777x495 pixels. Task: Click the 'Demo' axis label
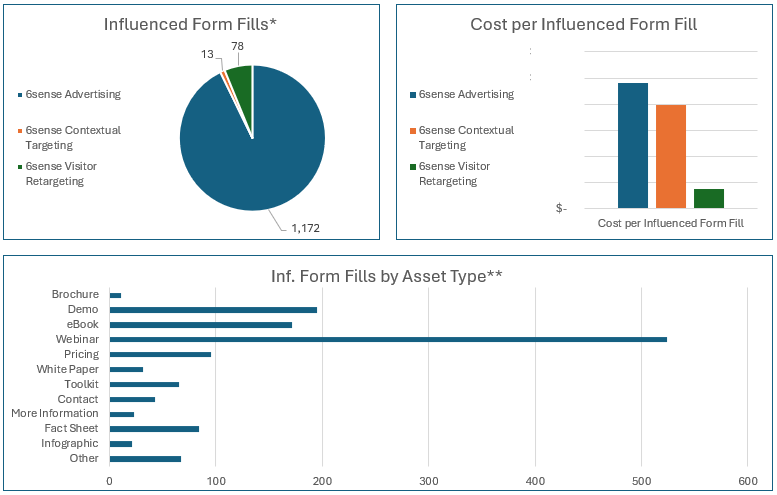click(x=83, y=309)
